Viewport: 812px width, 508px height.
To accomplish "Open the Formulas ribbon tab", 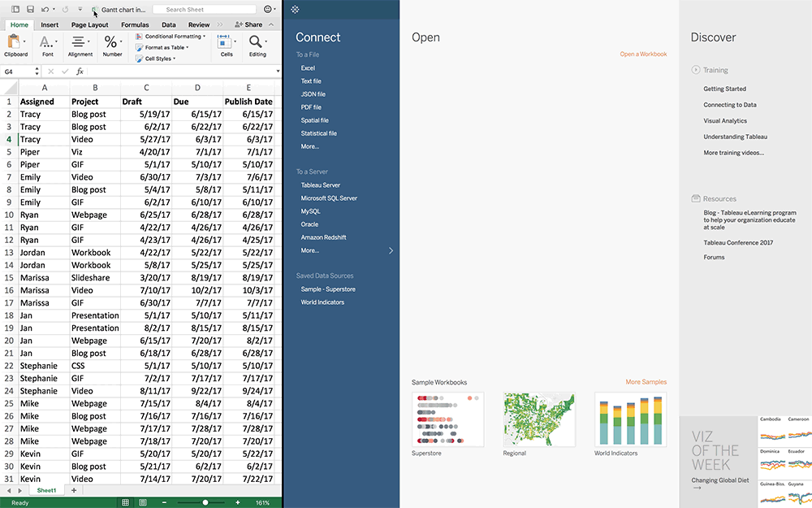I will pyautogui.click(x=135, y=24).
